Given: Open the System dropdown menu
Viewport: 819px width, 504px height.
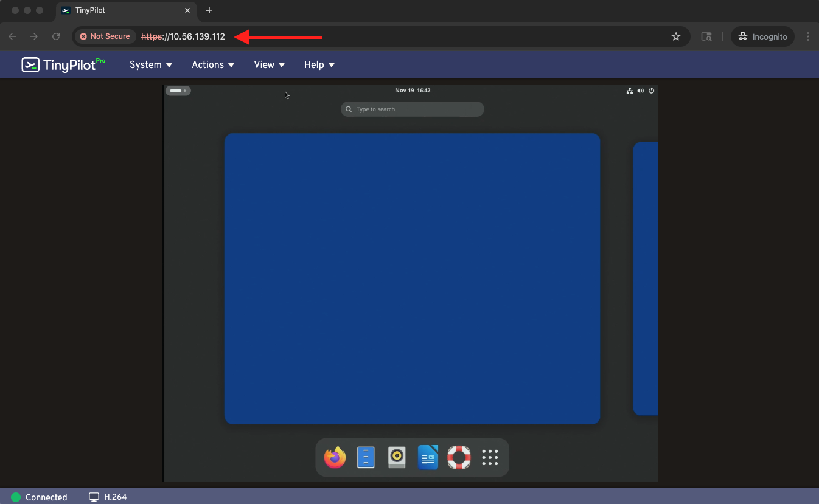Looking at the screenshot, I should (x=150, y=64).
